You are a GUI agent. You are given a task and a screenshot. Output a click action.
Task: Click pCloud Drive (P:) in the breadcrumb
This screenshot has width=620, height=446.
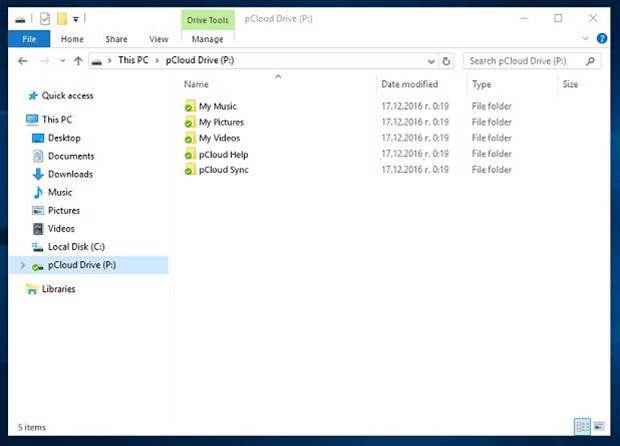(200, 60)
